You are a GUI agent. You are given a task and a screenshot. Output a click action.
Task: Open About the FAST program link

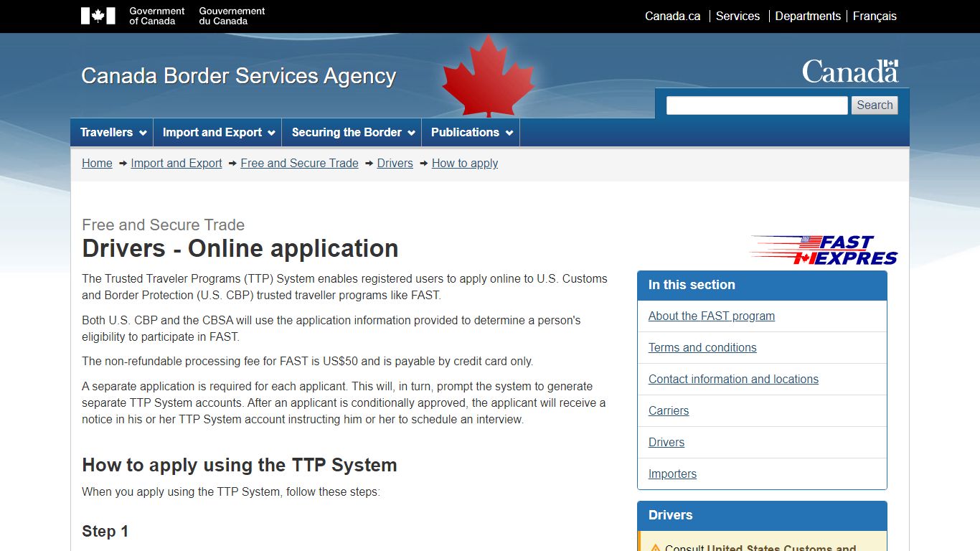tap(712, 316)
